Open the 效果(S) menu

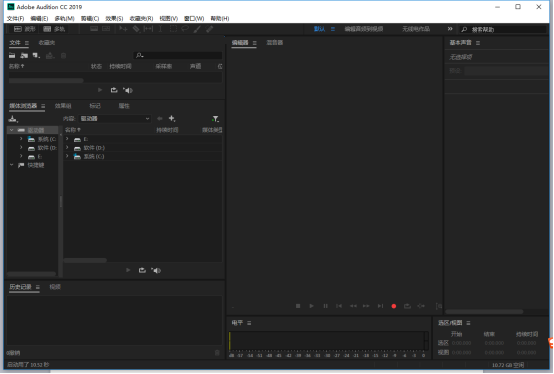point(114,18)
